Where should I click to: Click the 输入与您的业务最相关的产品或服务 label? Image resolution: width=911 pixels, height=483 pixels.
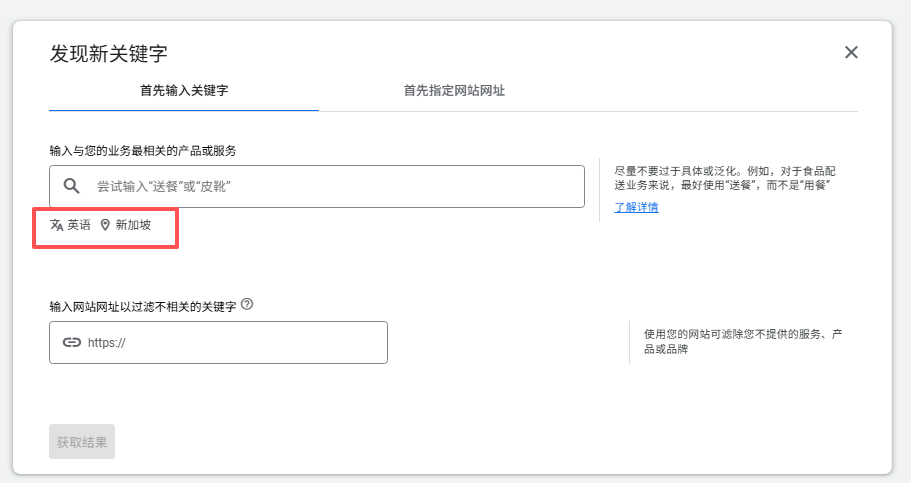[x=143, y=150]
